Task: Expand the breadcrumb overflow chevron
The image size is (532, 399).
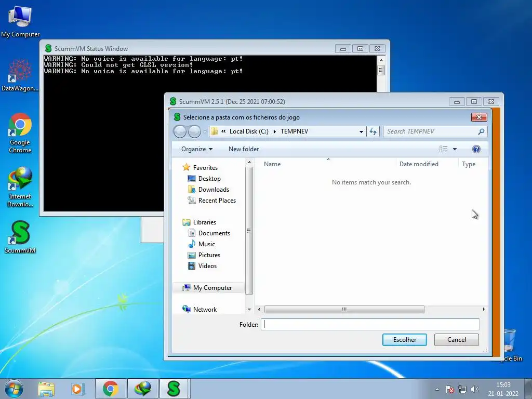Action: [223, 131]
